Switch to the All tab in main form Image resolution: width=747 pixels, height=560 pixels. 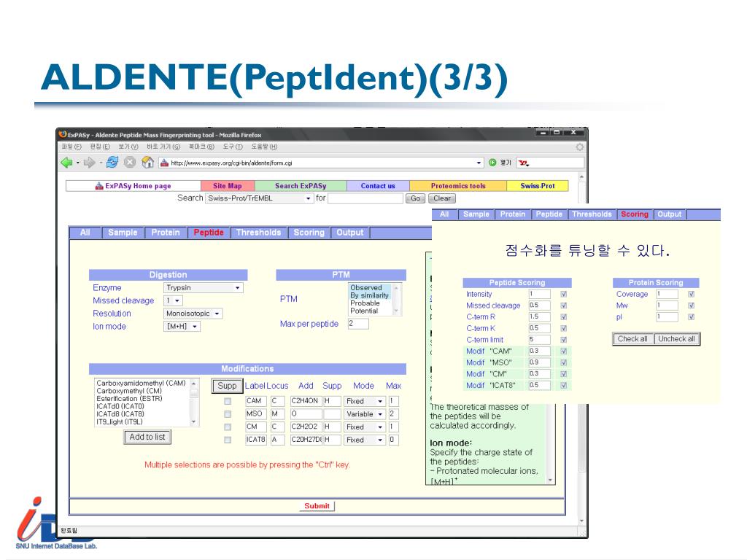[85, 233]
